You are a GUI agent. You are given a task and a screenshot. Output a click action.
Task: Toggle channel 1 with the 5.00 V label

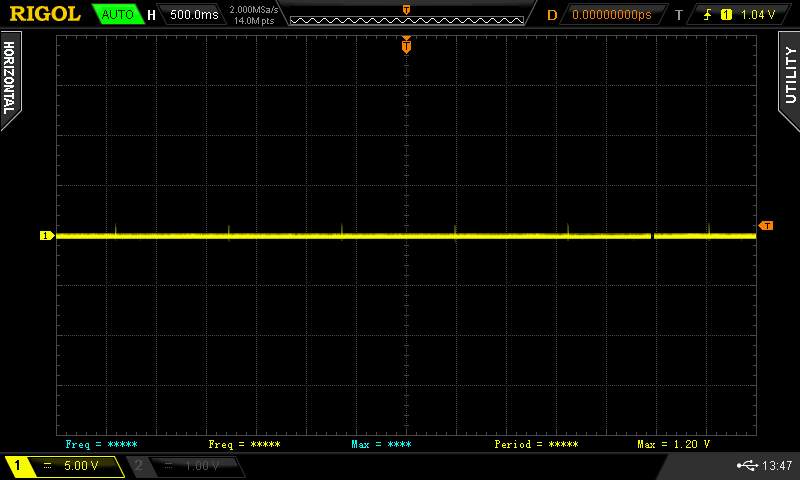pos(63,466)
